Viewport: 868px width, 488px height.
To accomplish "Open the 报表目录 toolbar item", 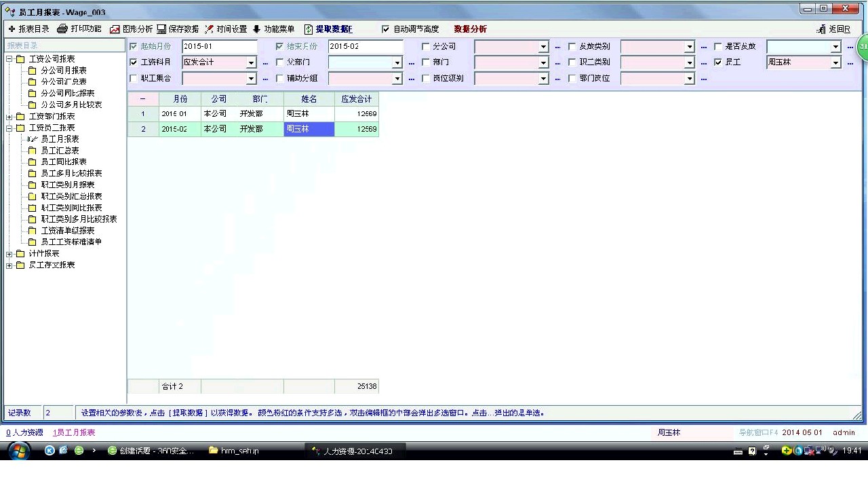I will [28, 29].
